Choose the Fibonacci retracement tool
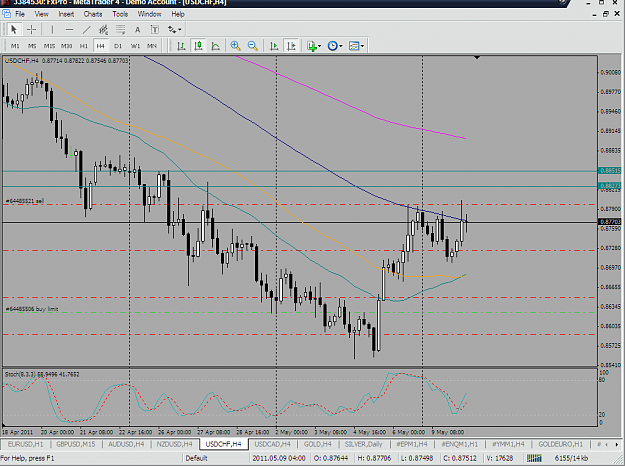Viewport: 625px width, 466px height. [120, 29]
